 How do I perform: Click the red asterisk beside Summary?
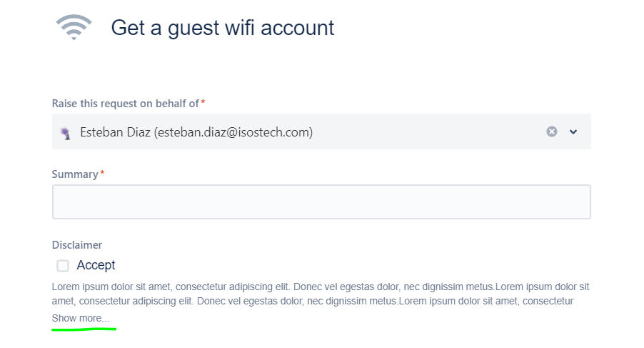pyautogui.click(x=102, y=172)
